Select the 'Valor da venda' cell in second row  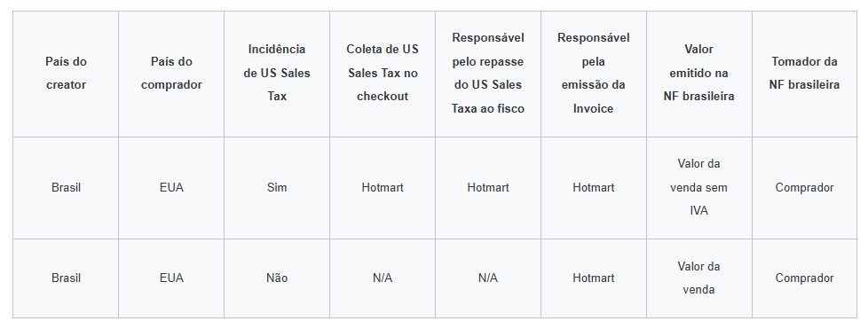click(698, 278)
